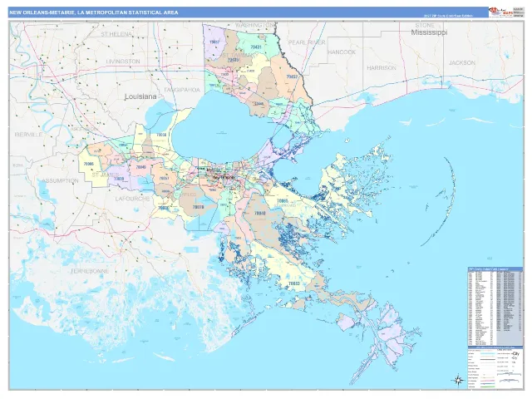Click the TERREBONNE parish label

coord(90,271)
